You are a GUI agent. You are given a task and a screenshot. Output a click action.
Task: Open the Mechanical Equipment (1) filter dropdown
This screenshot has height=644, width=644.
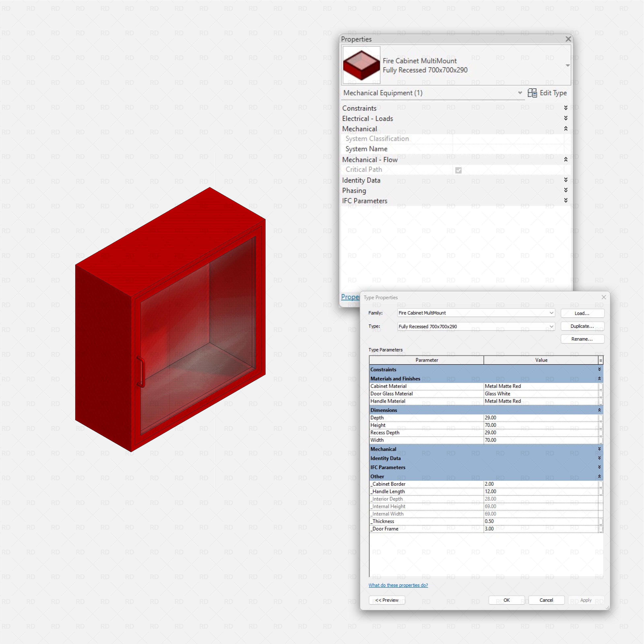tap(520, 93)
